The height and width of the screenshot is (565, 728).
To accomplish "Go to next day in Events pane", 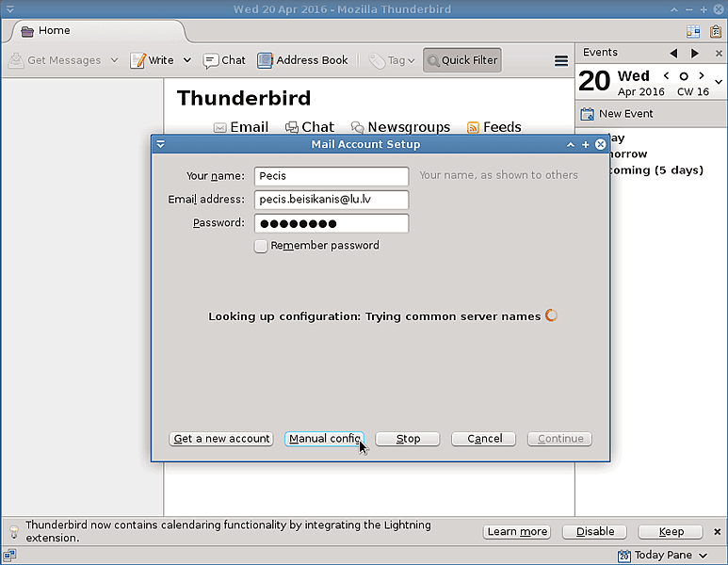I will coord(695,53).
